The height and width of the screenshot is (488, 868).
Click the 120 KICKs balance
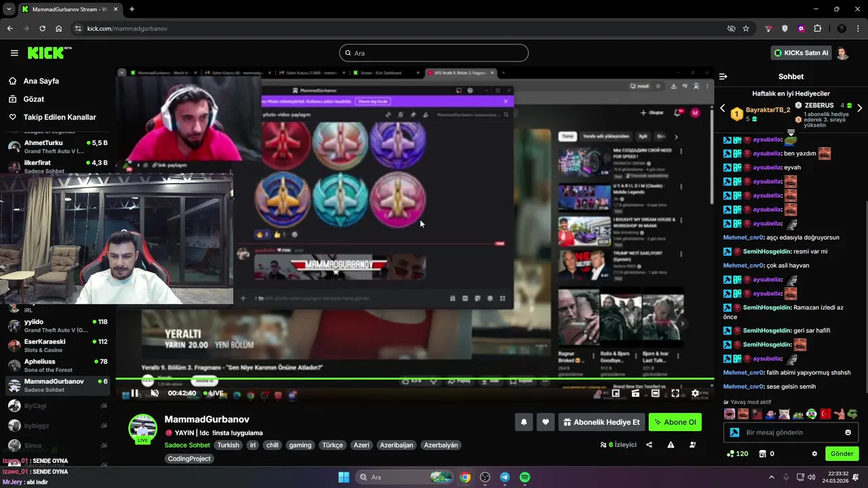(737, 453)
